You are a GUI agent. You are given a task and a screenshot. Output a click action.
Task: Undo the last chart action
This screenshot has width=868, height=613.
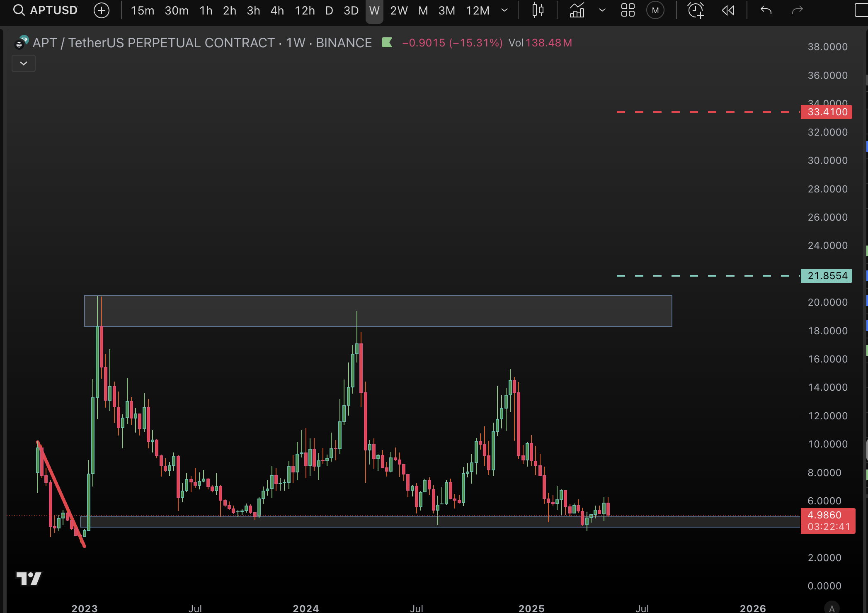766,10
